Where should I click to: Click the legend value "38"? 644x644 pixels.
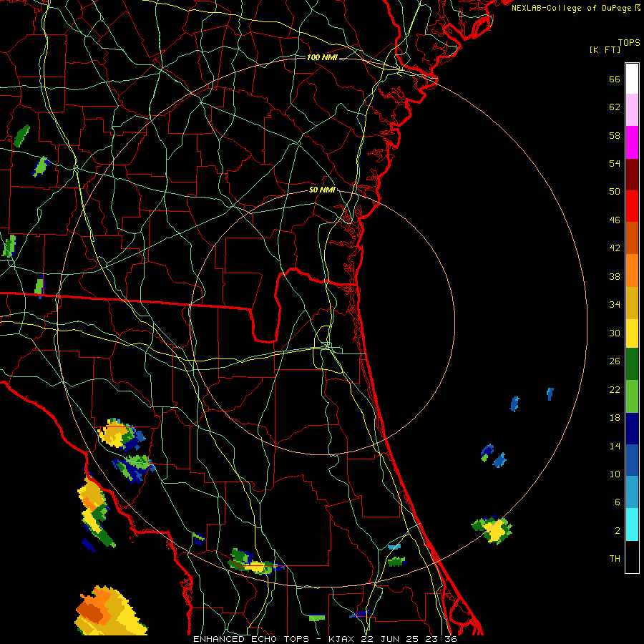(x=615, y=276)
